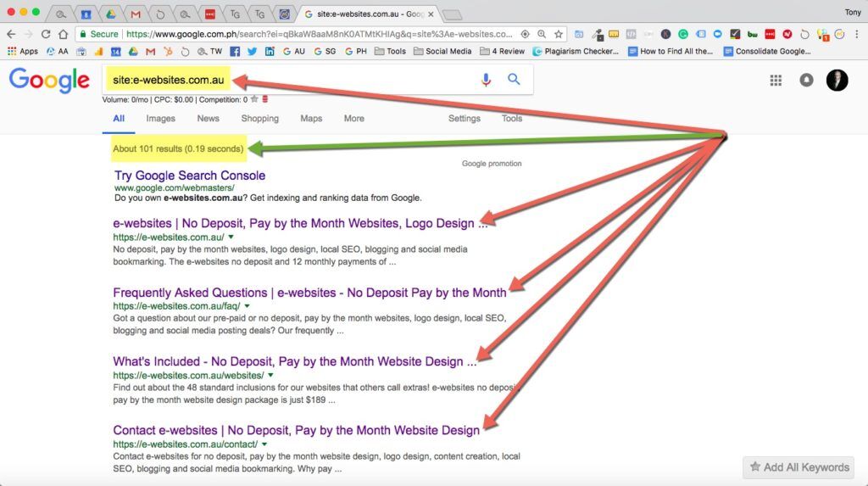The image size is (868, 486).
Task: Click the Google logo
Action: pos(49,81)
